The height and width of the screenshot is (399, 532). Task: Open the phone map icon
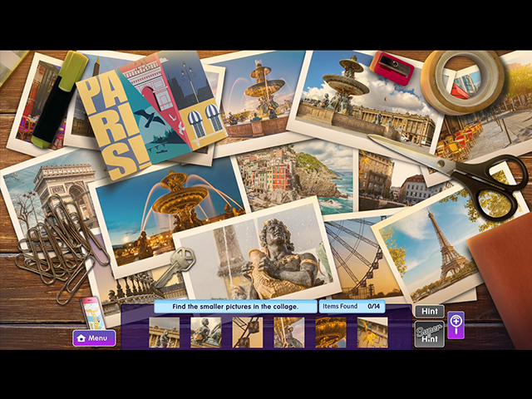pos(91,314)
